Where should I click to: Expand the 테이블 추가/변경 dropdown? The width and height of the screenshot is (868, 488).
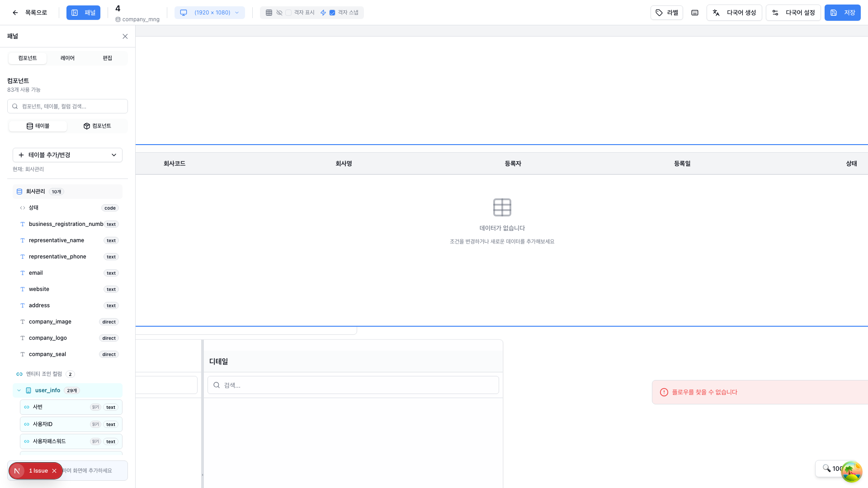click(x=67, y=155)
